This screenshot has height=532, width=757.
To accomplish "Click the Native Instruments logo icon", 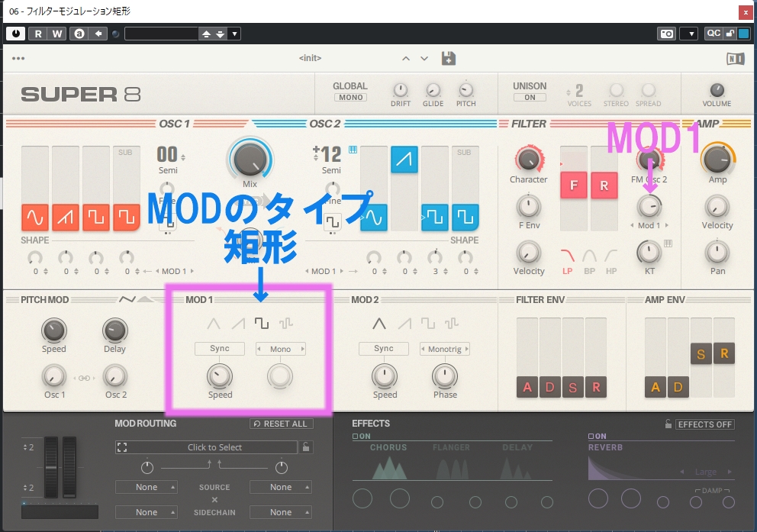I will click(x=735, y=59).
